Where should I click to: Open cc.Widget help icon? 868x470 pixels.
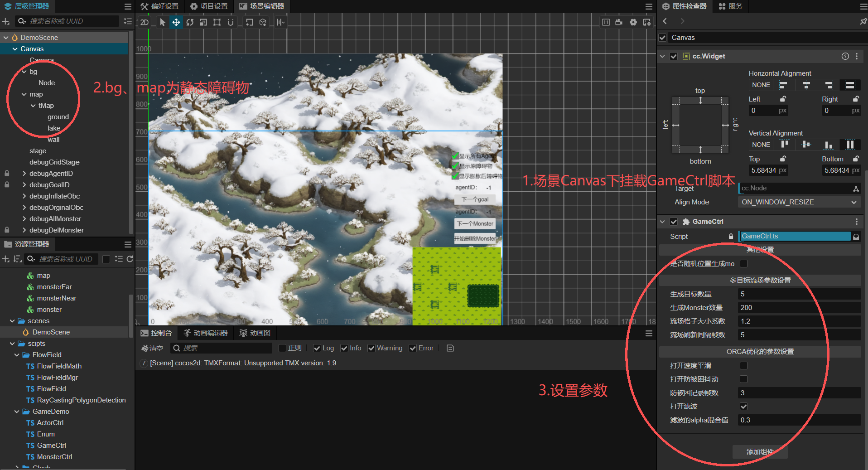[x=845, y=56]
